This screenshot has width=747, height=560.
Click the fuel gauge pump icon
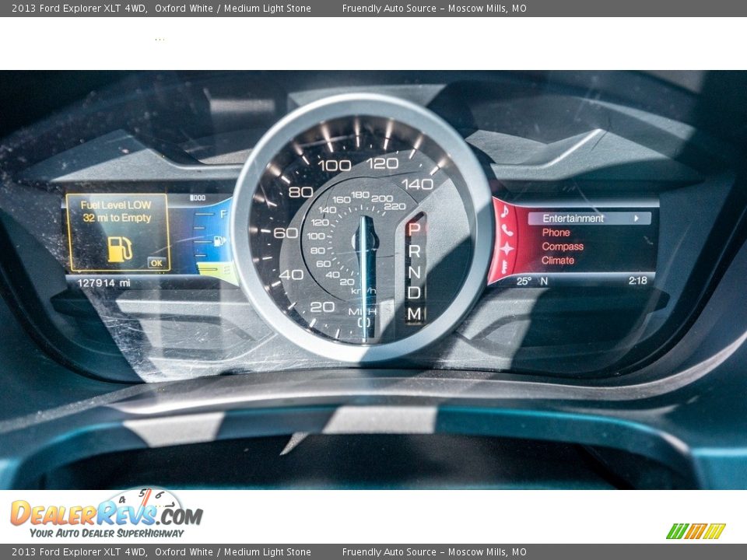(x=219, y=241)
